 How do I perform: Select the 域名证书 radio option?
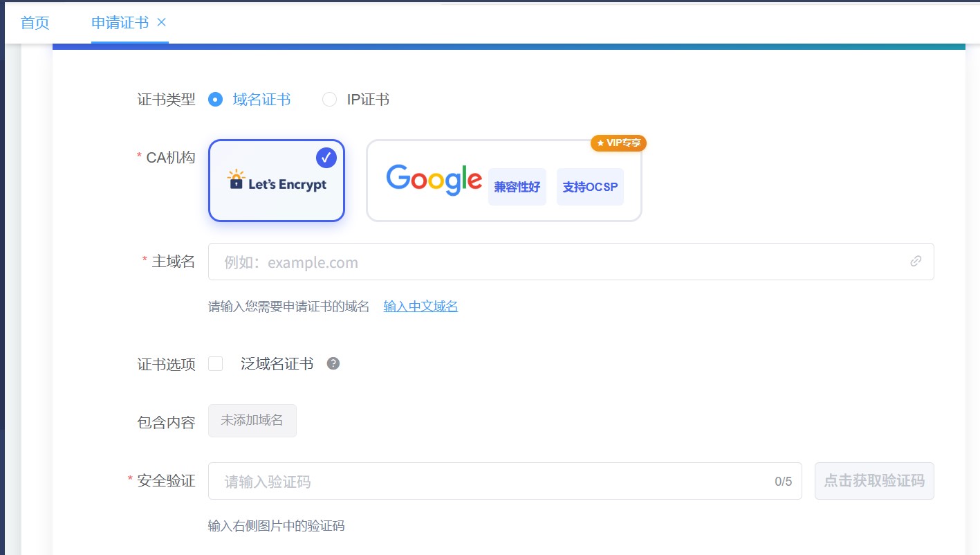216,100
